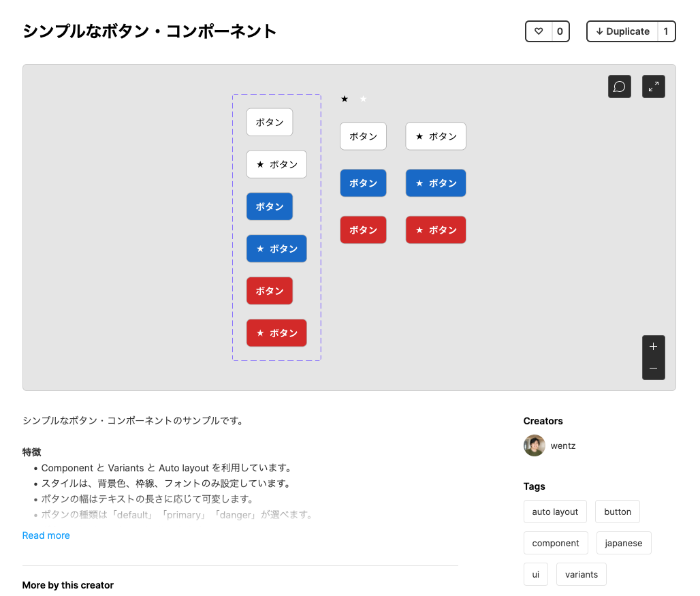Click the description line シンプルなボタン・コンポーネントのサンプルです。
Image resolution: width=700 pixels, height=596 pixels.
coord(133,420)
